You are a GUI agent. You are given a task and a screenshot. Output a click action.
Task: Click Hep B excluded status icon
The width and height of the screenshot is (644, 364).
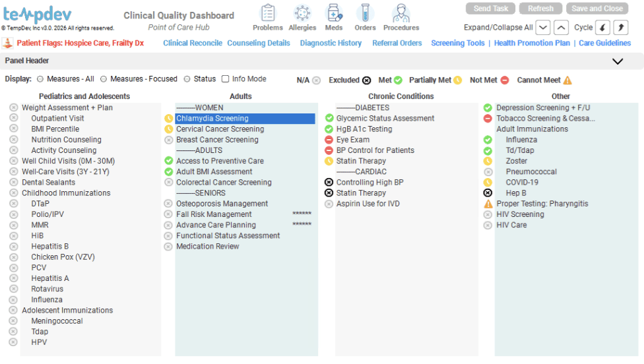488,193
